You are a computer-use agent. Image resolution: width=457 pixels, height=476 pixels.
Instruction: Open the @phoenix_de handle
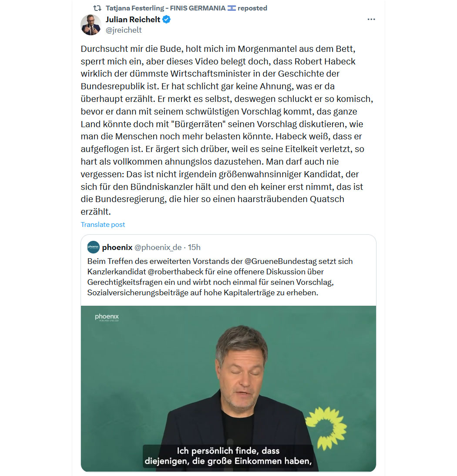tap(158, 247)
